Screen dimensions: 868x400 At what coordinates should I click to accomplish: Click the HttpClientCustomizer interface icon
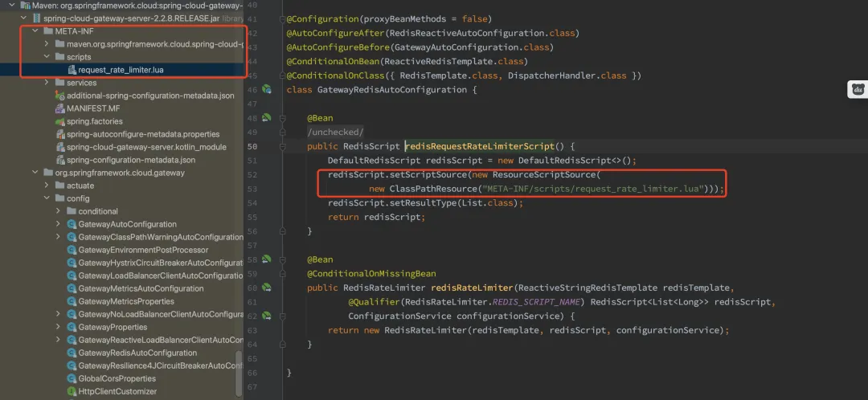[72, 391]
